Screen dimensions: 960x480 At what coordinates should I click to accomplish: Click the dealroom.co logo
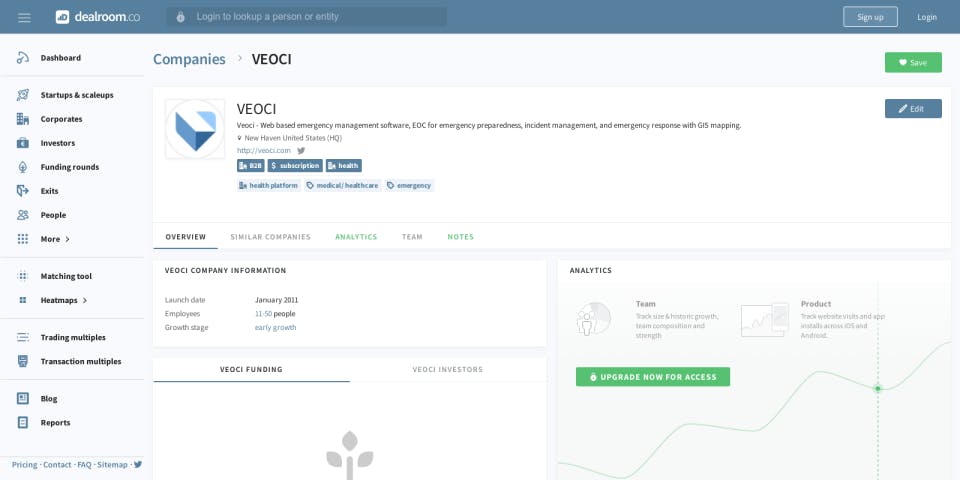(97, 17)
